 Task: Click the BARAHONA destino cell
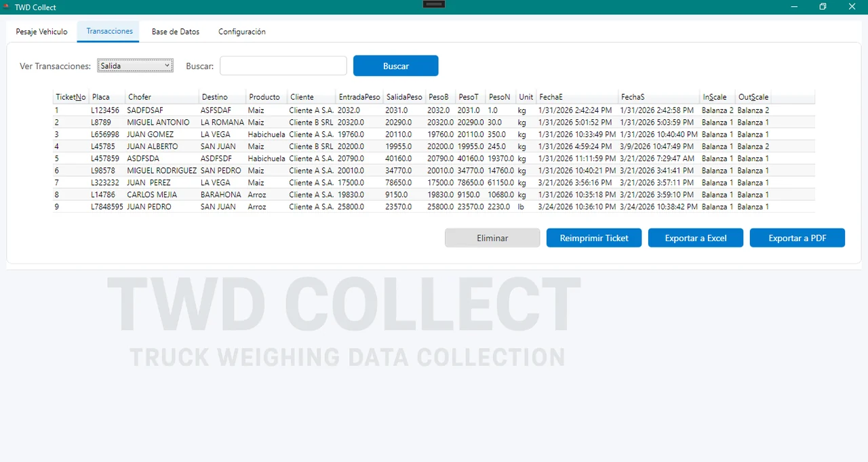coord(221,194)
